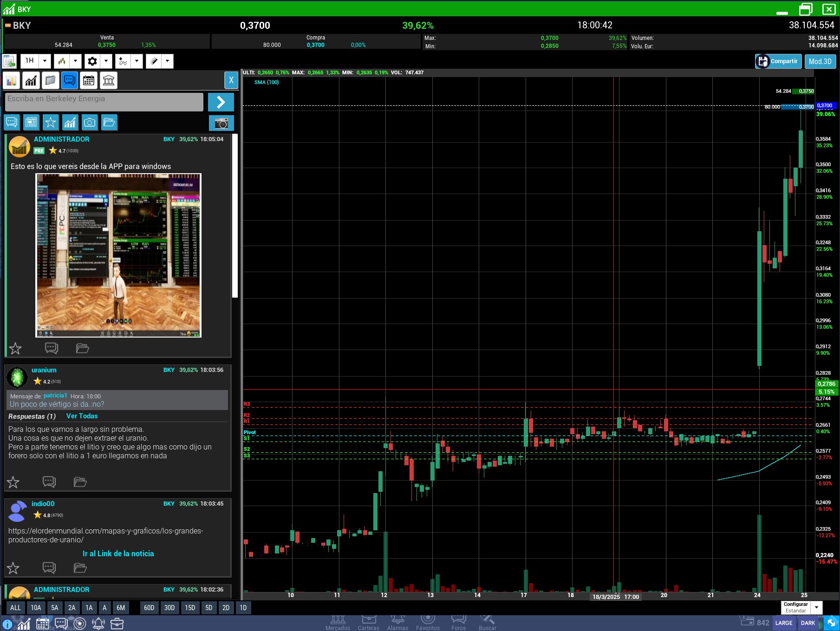Open the alarm bell icon in bottom bar
Viewport: 840px width, 631px height.
point(98,624)
